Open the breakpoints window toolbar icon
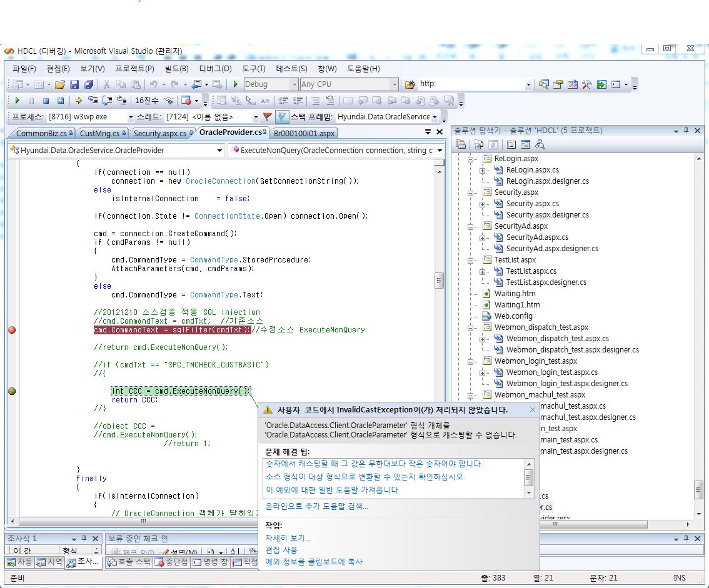Screen dimensions: 709x588 click(186, 101)
